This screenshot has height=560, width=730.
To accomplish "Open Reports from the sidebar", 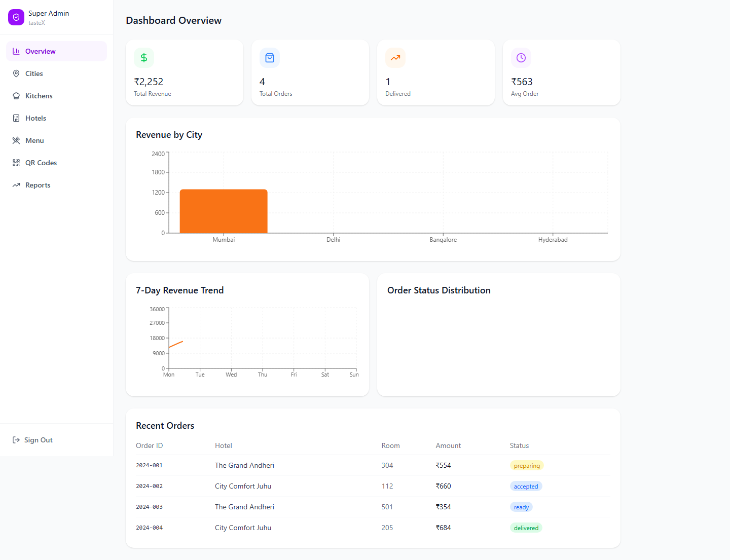I will (56, 185).
